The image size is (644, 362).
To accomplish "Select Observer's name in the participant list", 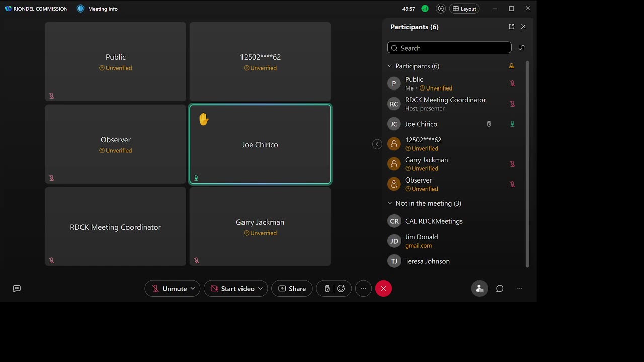I will pos(418,180).
